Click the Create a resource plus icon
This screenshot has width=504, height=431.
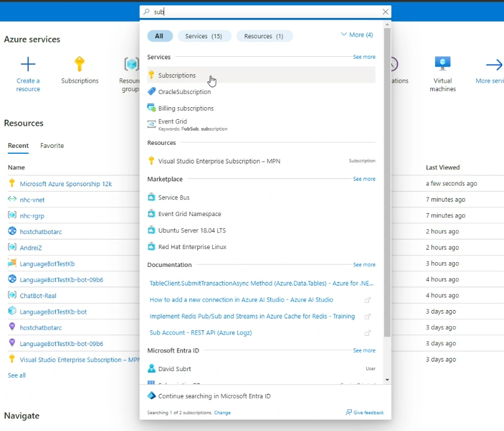click(x=28, y=65)
